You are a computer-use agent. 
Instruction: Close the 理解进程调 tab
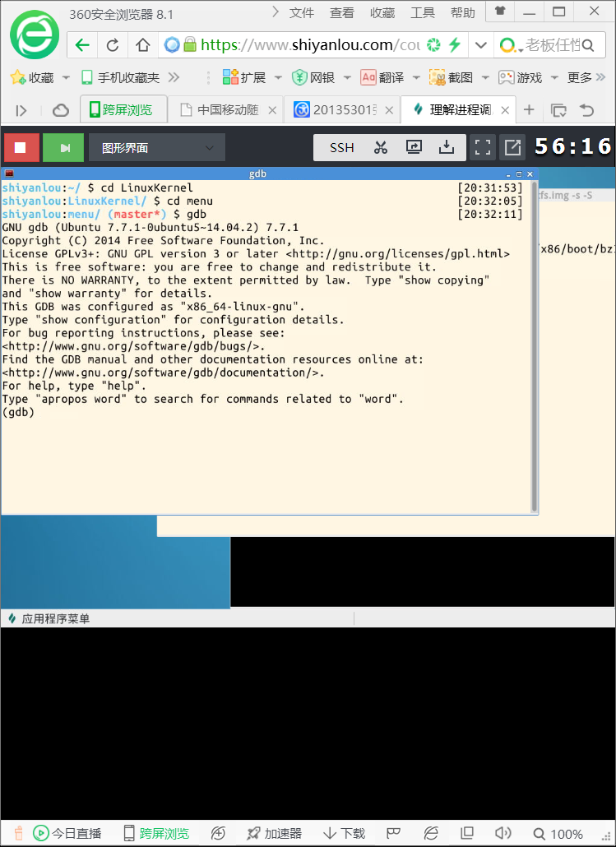click(x=505, y=110)
